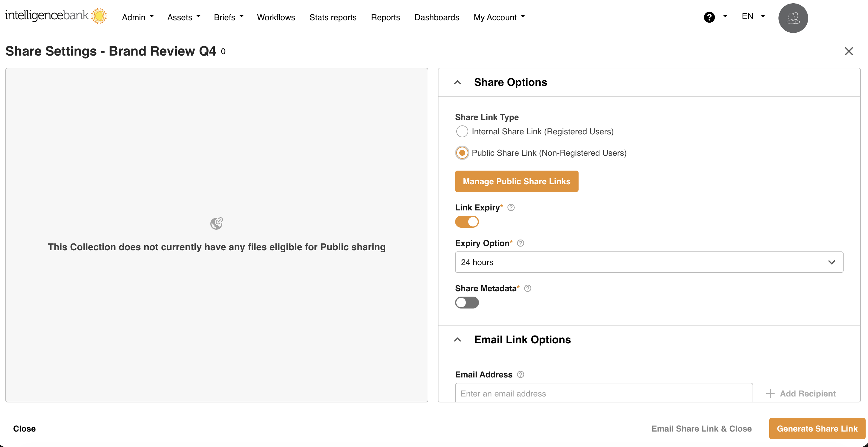
Task: Open the Assets menu
Action: tap(184, 17)
